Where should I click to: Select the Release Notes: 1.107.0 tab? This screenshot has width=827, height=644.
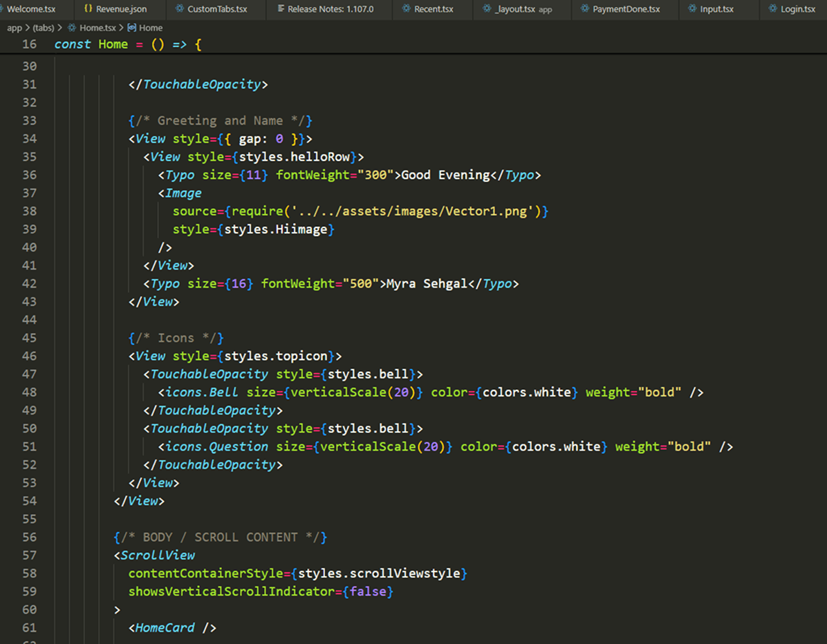pos(326,9)
